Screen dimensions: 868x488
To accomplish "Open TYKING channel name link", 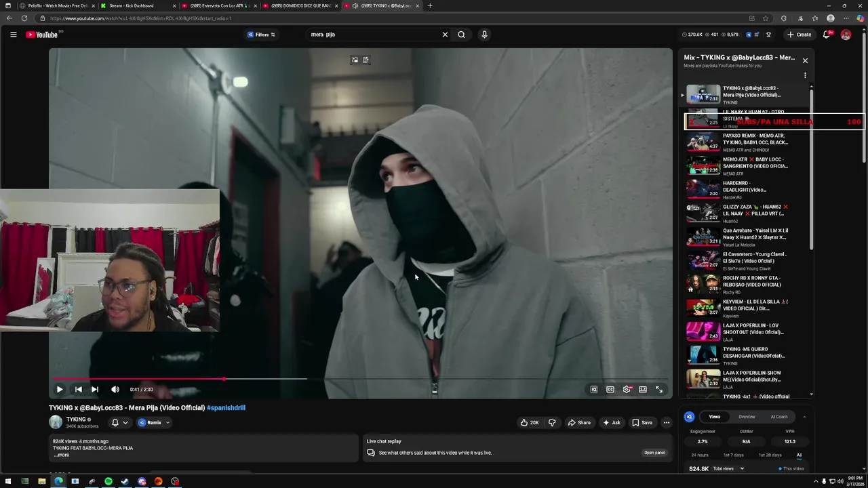I will (x=76, y=420).
